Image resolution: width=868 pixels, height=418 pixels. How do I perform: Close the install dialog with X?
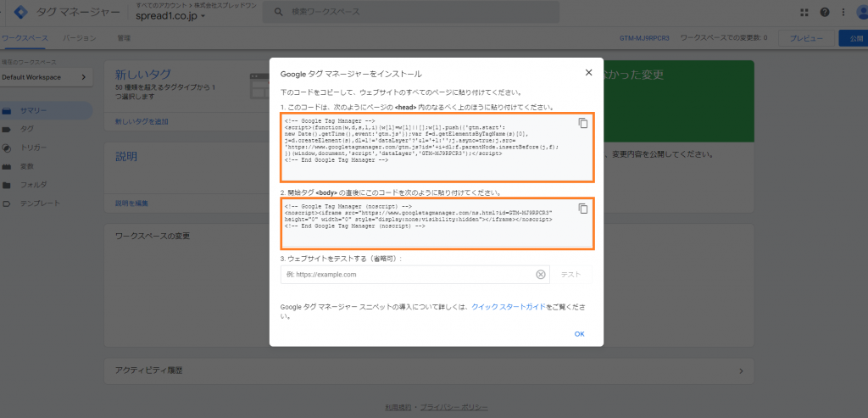click(588, 73)
